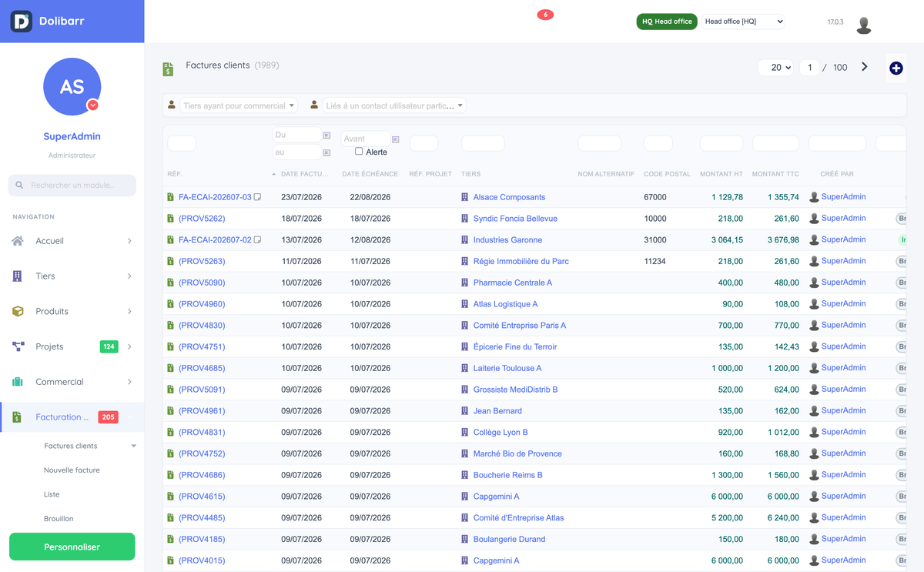Open third party Boulangerie Durand
The width and height of the screenshot is (924, 572).
point(509,539)
